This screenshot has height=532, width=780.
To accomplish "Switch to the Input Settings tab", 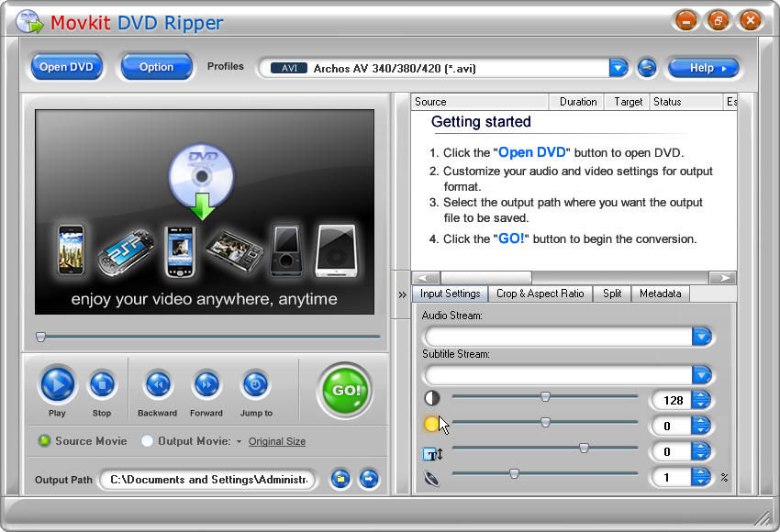I will click(450, 294).
